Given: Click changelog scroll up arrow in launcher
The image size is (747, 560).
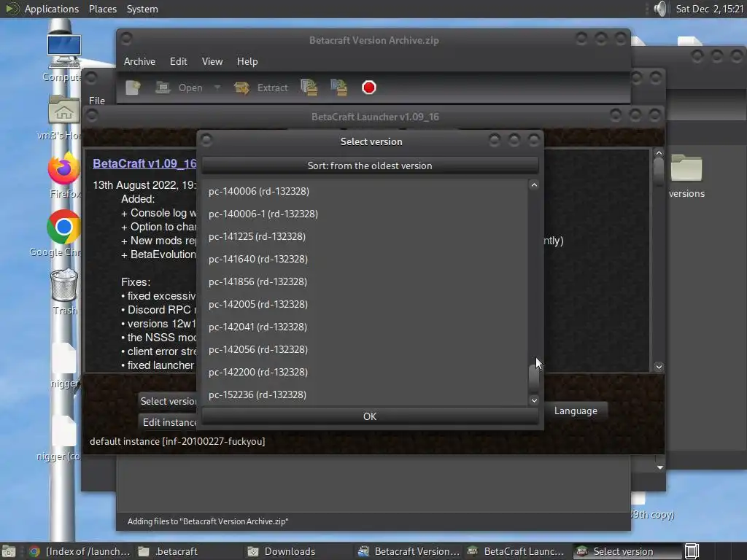Looking at the screenshot, I should pyautogui.click(x=659, y=153).
